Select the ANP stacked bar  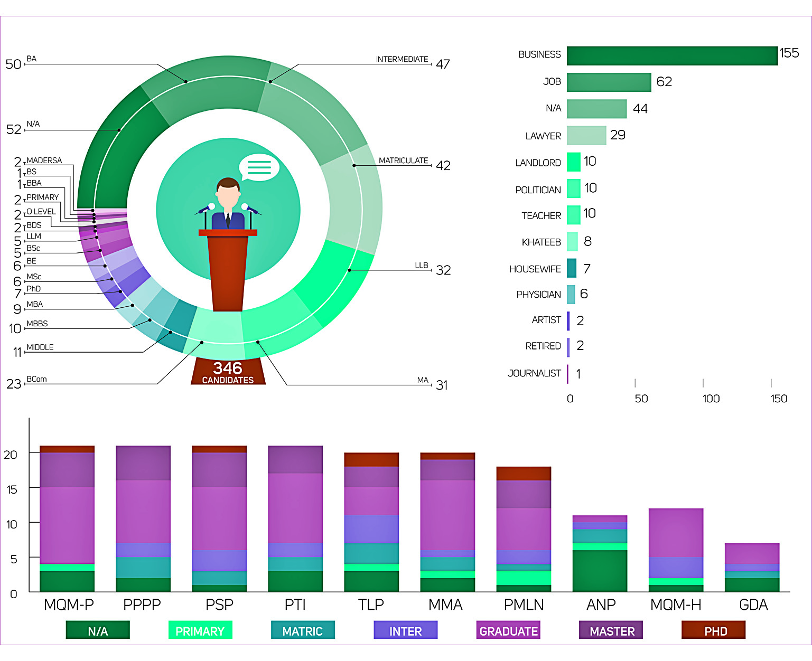(x=600, y=554)
